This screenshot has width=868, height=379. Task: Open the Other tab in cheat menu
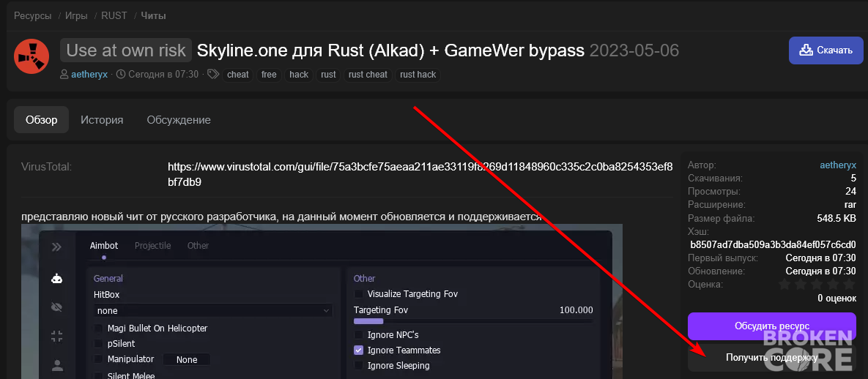point(198,246)
